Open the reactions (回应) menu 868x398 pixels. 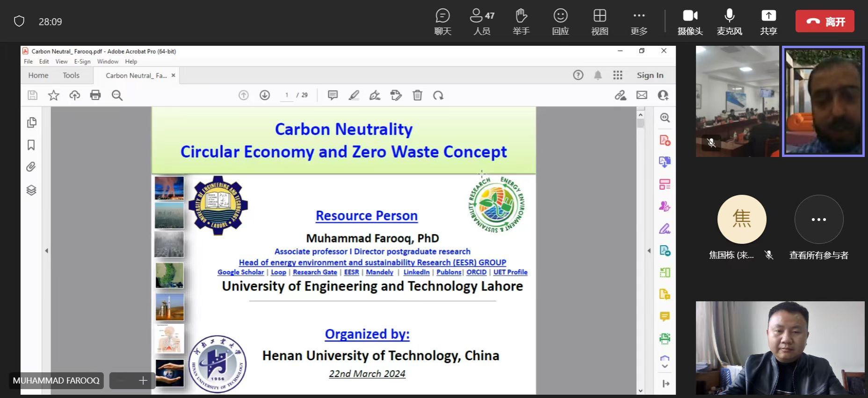click(560, 21)
